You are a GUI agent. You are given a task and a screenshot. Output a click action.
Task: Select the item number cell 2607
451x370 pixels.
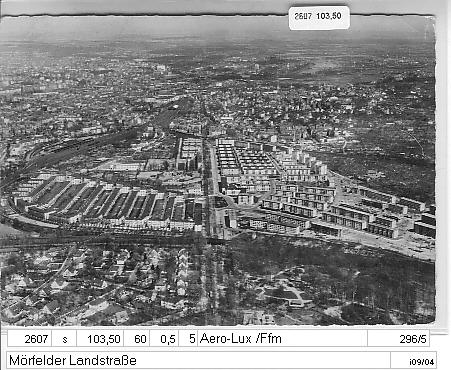click(29, 339)
